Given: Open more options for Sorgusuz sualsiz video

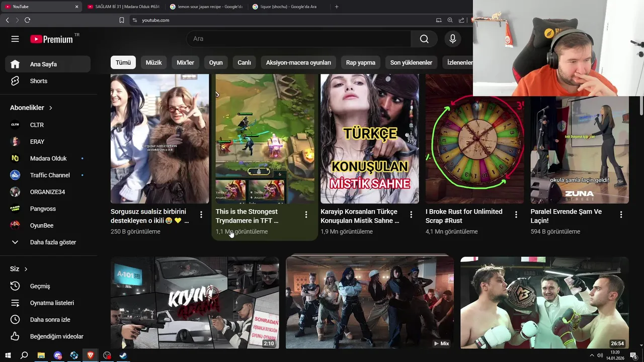Looking at the screenshot, I should (x=201, y=215).
